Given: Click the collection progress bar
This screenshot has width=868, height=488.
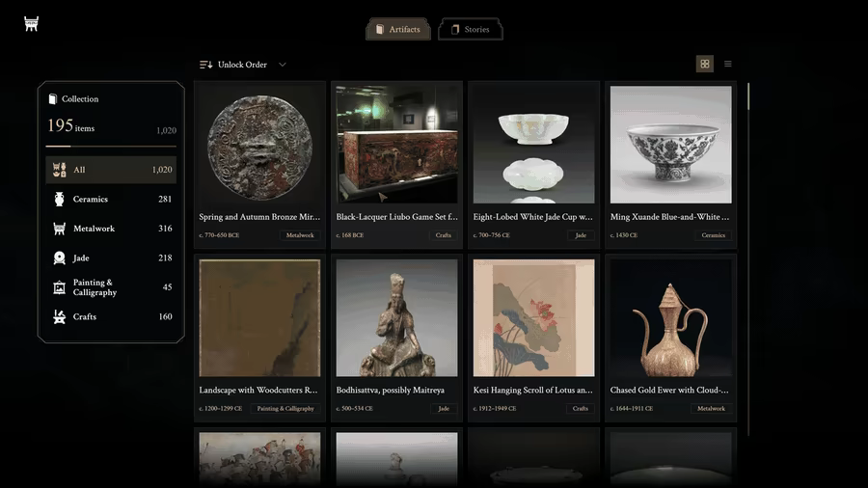Looking at the screenshot, I should pos(111,146).
